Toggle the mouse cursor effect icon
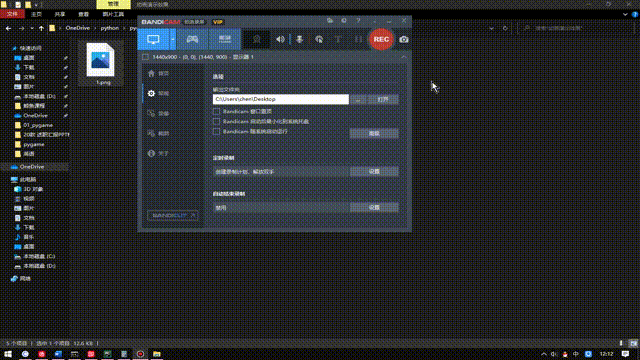 tap(319, 40)
